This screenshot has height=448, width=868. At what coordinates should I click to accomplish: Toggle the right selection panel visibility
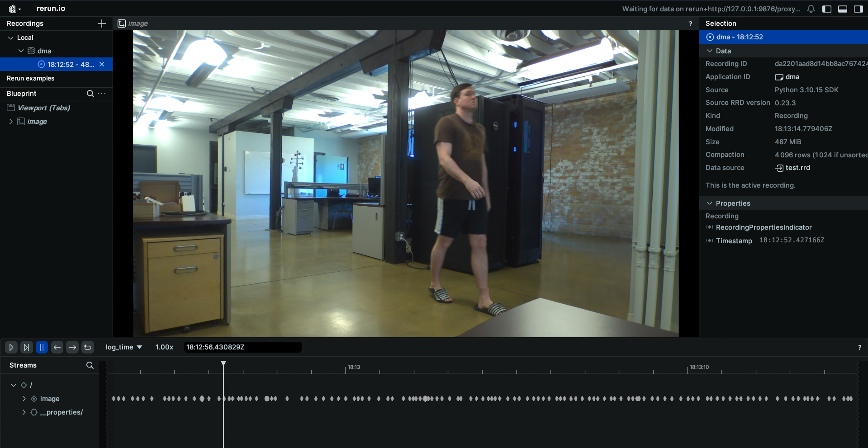[x=858, y=9]
